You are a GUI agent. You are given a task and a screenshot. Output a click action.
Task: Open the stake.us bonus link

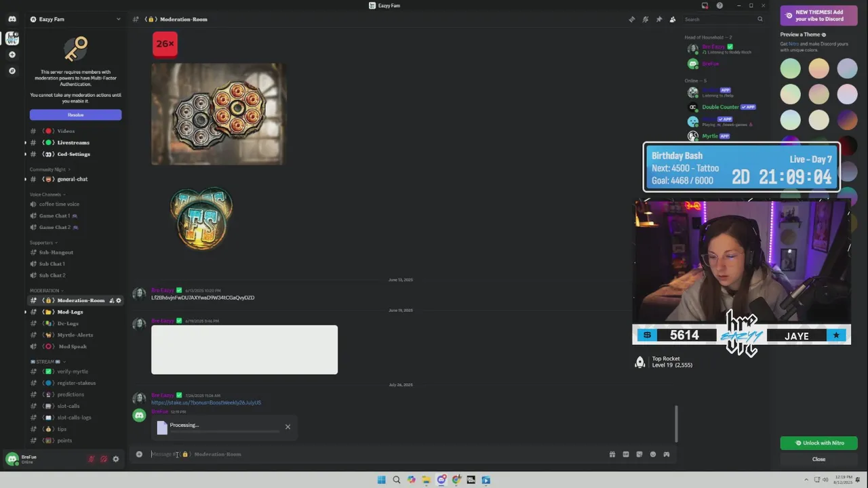pyautogui.click(x=206, y=403)
